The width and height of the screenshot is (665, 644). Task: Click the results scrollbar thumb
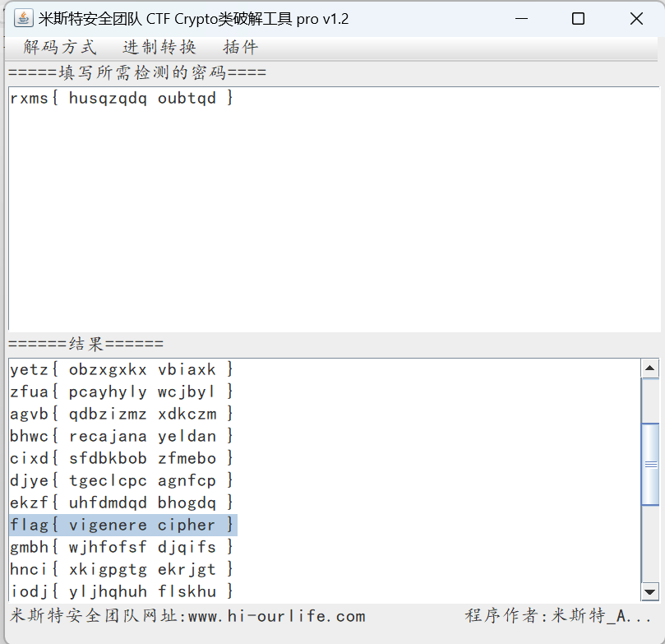point(650,464)
